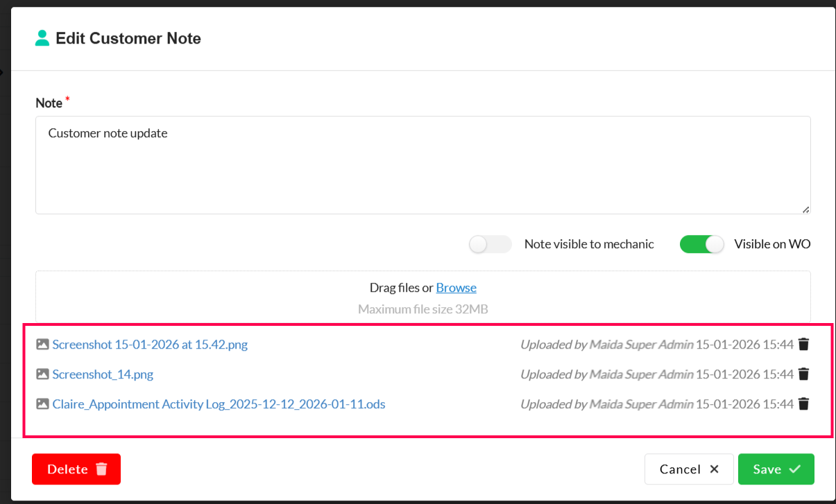This screenshot has width=836, height=504.
Task: Click the user icon beside Edit Customer Note
Action: click(42, 38)
